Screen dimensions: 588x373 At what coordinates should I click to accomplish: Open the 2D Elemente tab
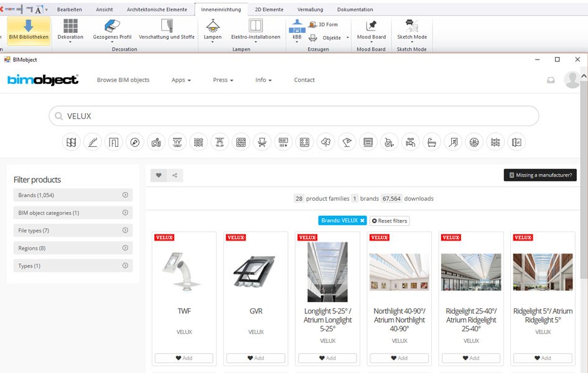click(269, 9)
